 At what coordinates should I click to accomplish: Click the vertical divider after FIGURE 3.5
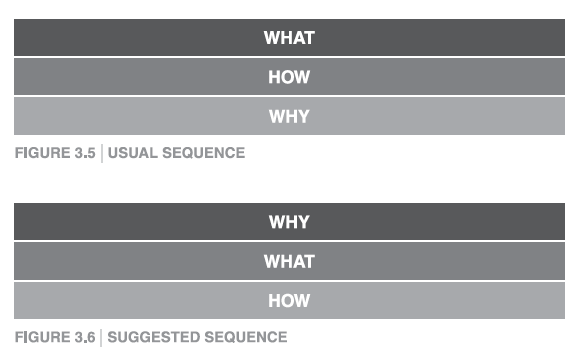coord(102,154)
